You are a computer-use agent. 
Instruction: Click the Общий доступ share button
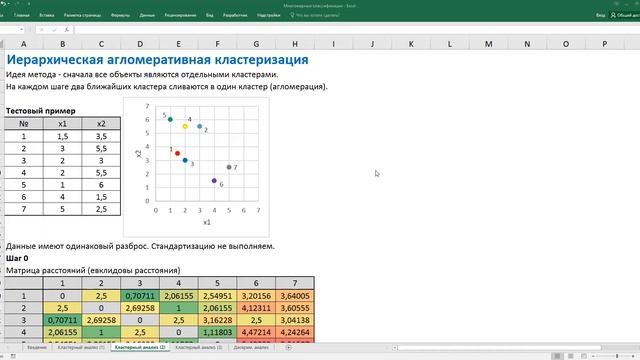[625, 15]
